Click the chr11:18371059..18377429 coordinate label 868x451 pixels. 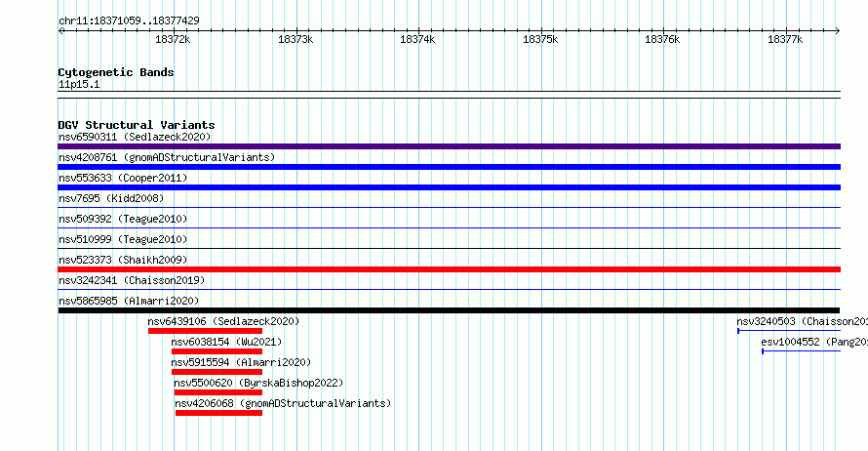point(129,20)
